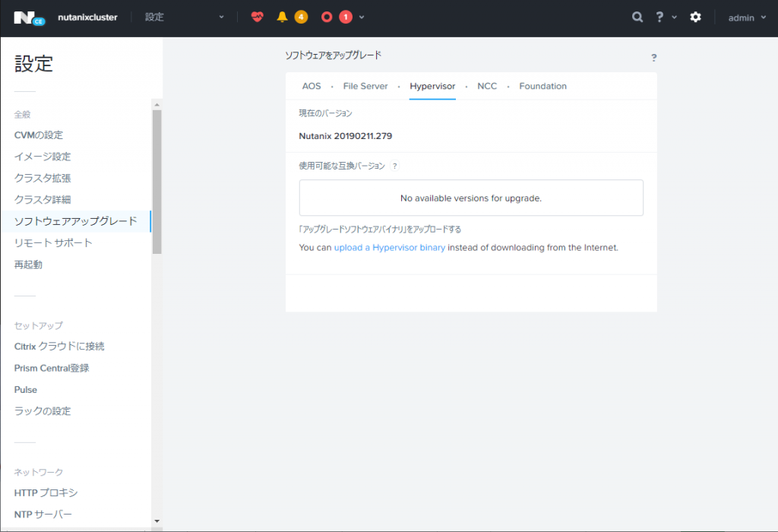Switch to the NCC tab
The image size is (778, 532).
(487, 86)
